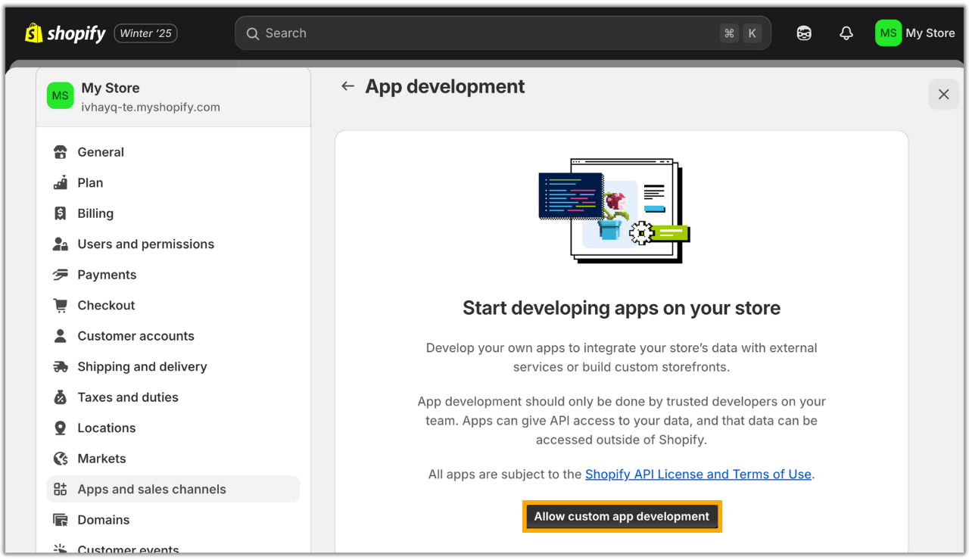Click the Shopify logo in the top bar
This screenshot has width=969, height=560.
coord(65,33)
